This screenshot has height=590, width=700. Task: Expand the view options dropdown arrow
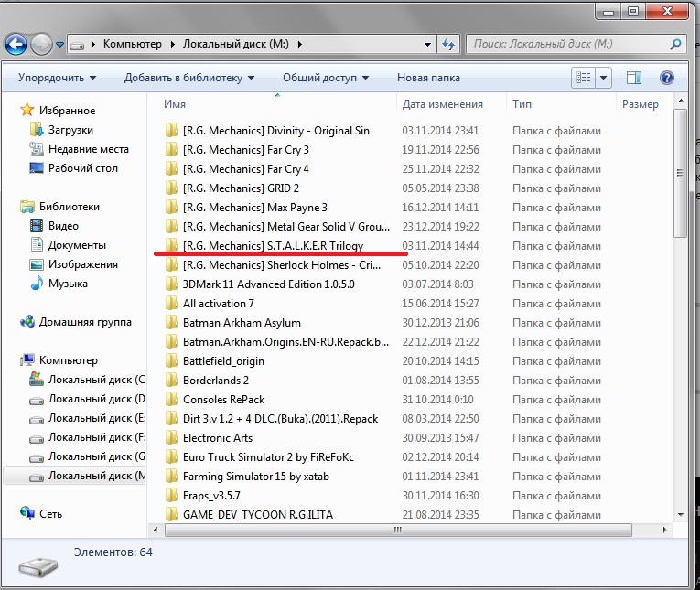click(x=603, y=78)
